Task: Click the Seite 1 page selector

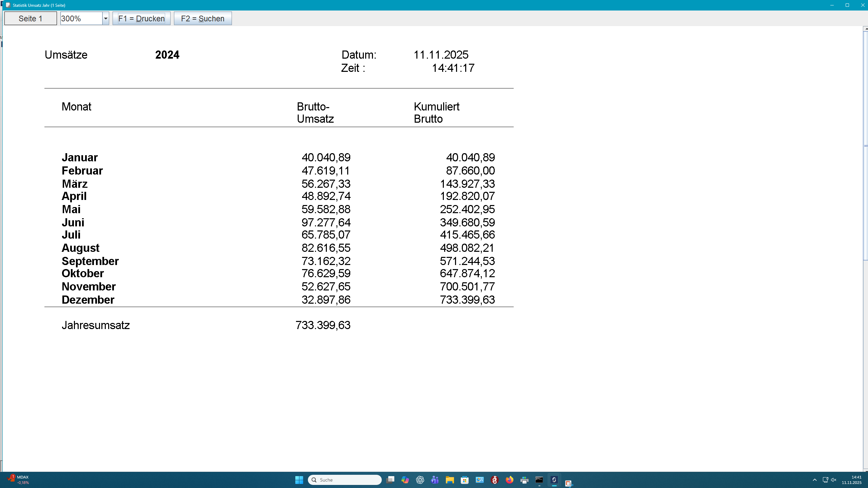Action: 30,18
